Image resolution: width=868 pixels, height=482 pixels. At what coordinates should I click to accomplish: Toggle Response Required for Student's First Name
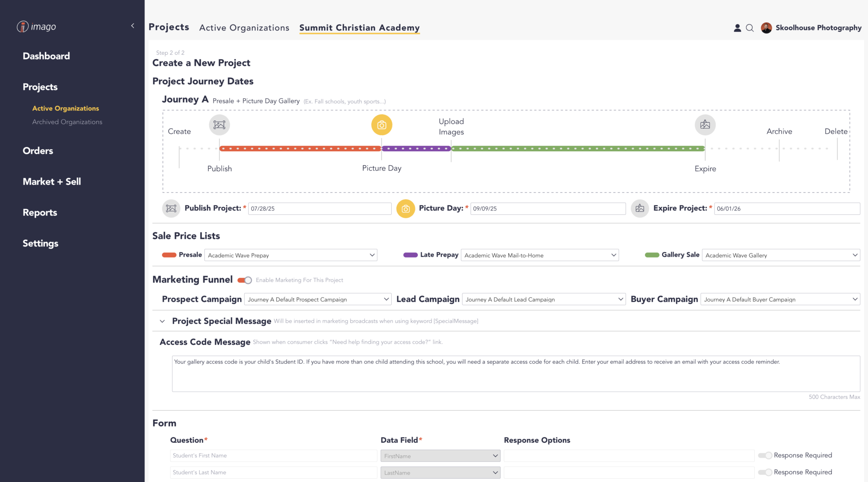click(x=765, y=455)
